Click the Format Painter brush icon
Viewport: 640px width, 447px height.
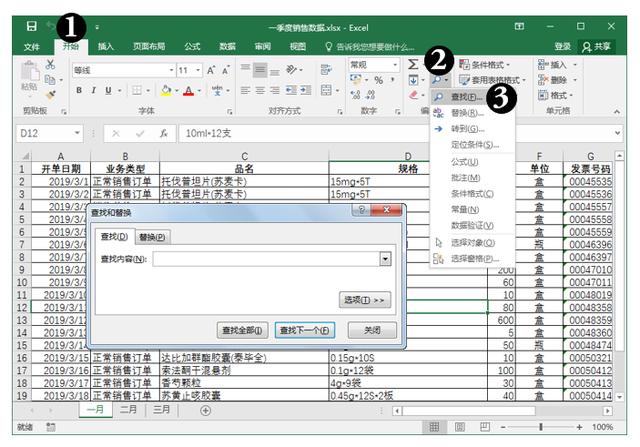coord(51,95)
